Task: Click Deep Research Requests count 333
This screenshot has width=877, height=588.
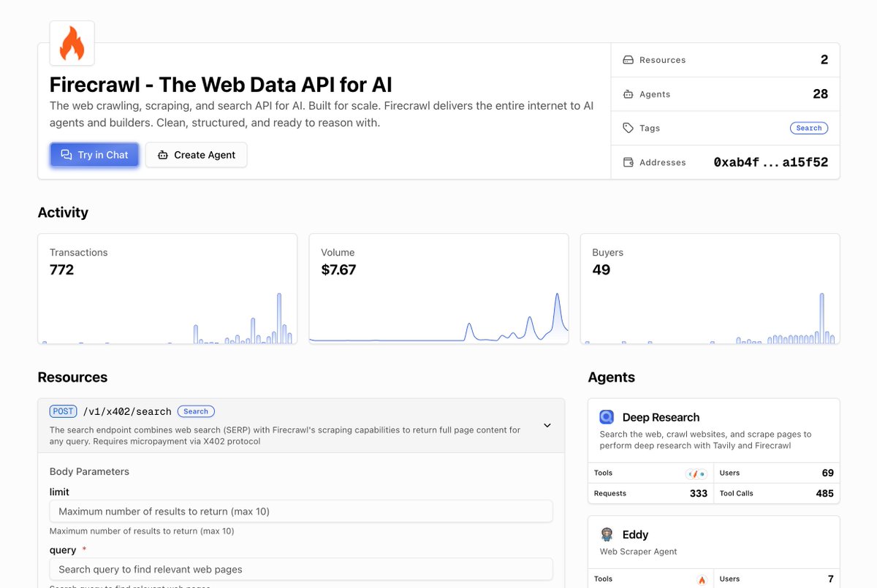Action: point(699,493)
